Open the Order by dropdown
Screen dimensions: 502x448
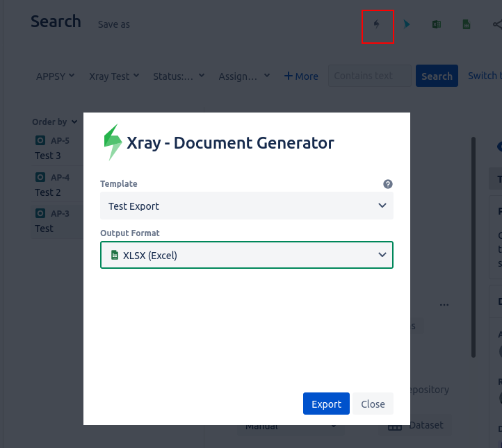(54, 122)
